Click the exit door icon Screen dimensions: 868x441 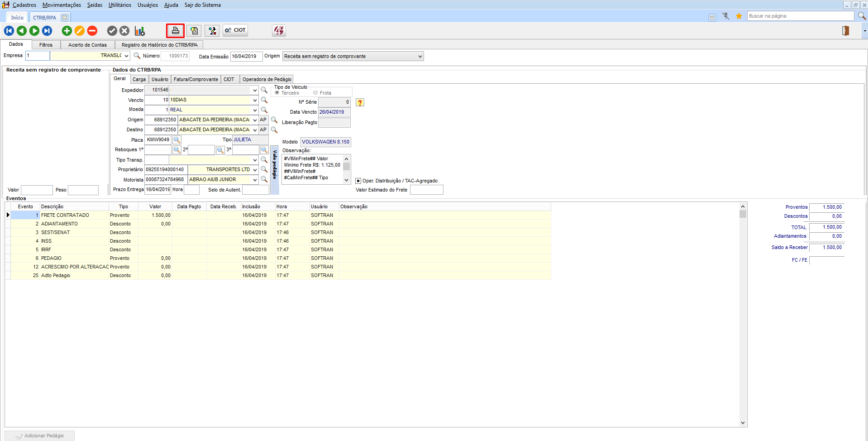845,31
